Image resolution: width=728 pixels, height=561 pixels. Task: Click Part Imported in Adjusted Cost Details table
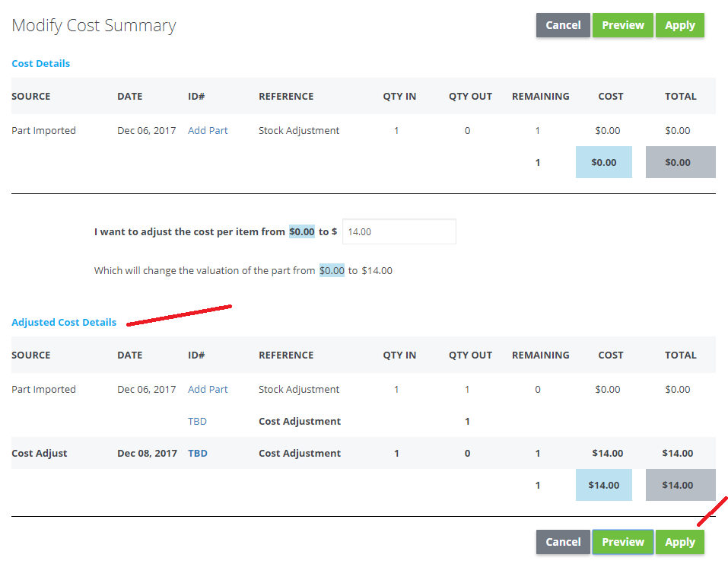pos(43,389)
